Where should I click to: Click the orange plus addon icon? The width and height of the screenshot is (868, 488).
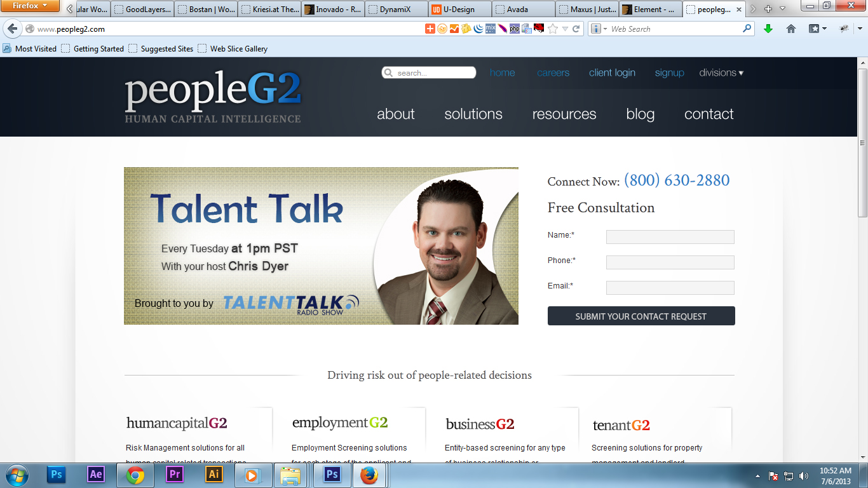430,29
